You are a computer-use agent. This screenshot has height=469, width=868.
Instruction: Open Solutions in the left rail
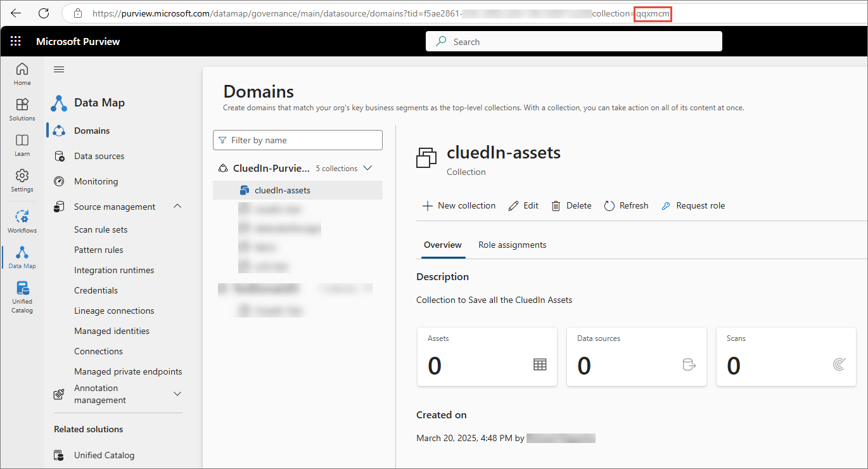coord(22,109)
